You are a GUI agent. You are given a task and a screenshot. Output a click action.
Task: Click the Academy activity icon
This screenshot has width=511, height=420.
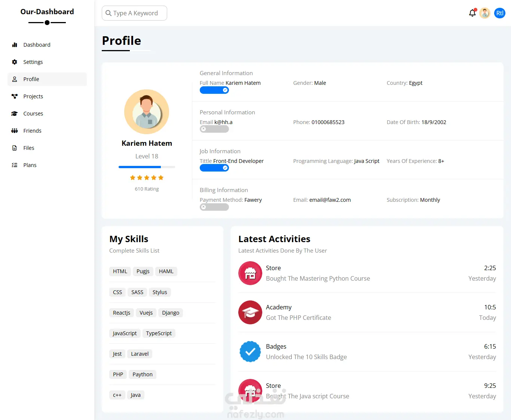pos(250,312)
